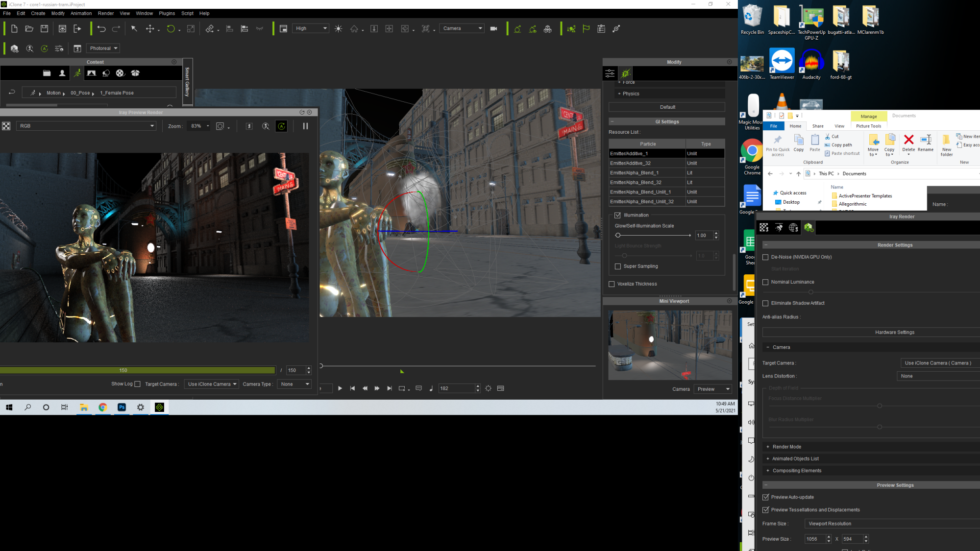Click the film reel icon in Content panel
The width and height of the screenshot is (980, 551).
click(120, 73)
